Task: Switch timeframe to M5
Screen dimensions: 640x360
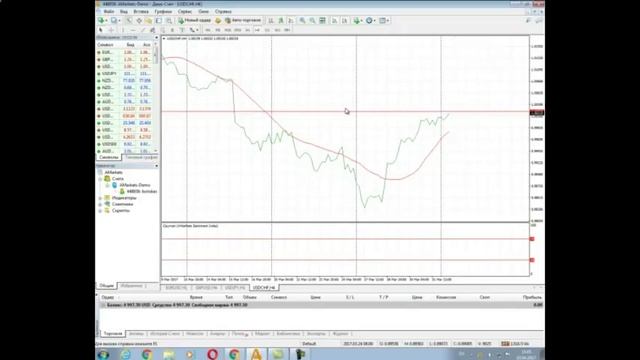Action: pos(218,30)
